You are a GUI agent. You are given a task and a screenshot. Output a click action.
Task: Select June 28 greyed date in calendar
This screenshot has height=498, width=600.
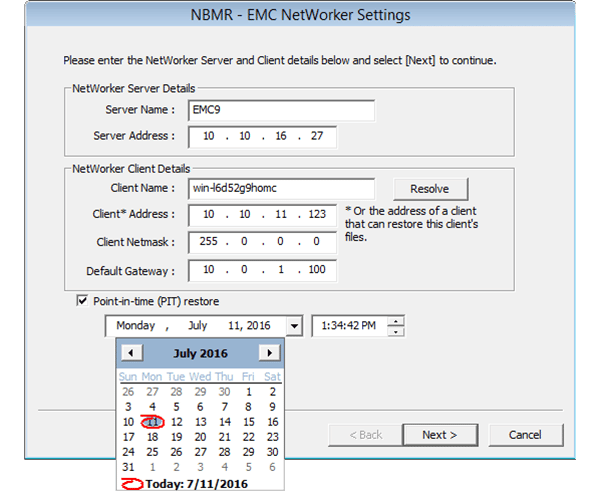click(x=176, y=392)
